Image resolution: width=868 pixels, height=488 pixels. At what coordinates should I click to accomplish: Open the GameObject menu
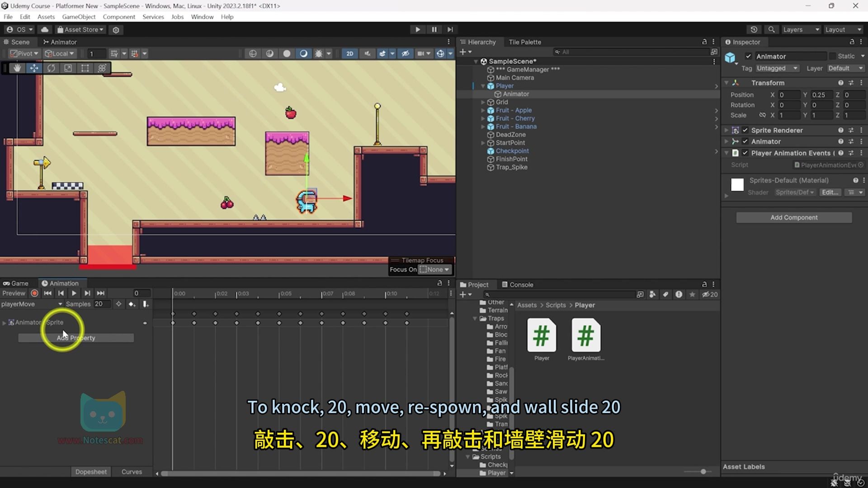[79, 17]
